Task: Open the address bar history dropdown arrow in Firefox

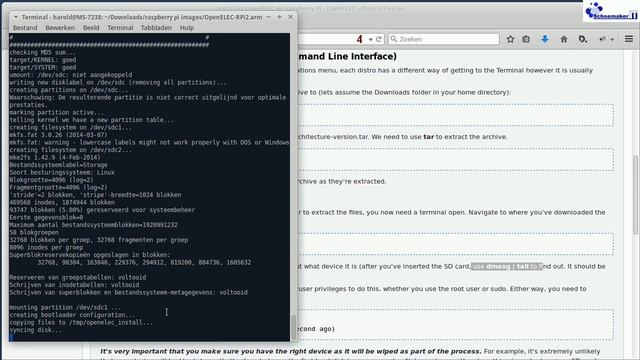Action: (371, 40)
